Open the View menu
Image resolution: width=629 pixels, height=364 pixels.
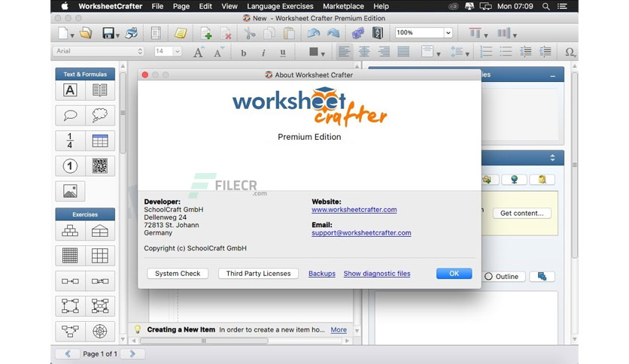(x=229, y=6)
